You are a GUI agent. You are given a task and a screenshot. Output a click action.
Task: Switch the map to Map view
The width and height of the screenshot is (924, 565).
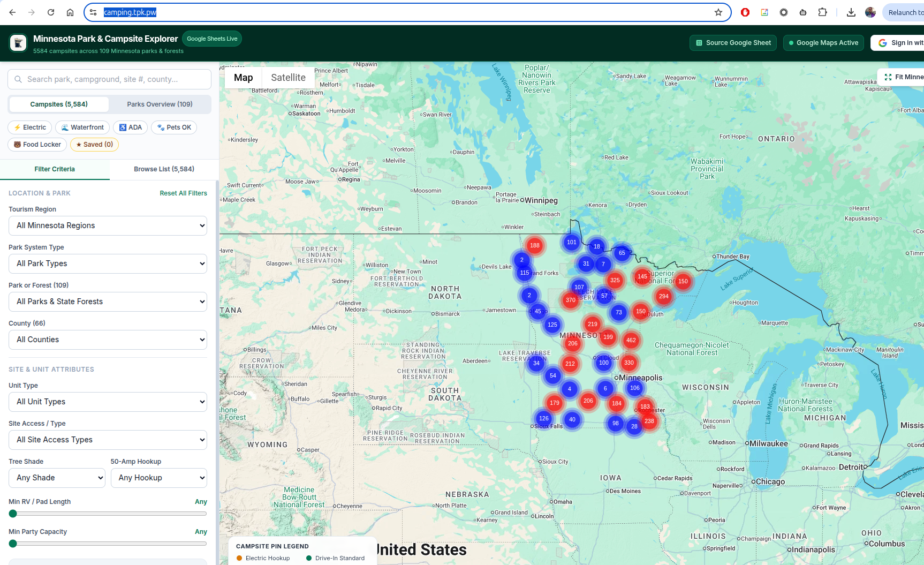pos(243,78)
